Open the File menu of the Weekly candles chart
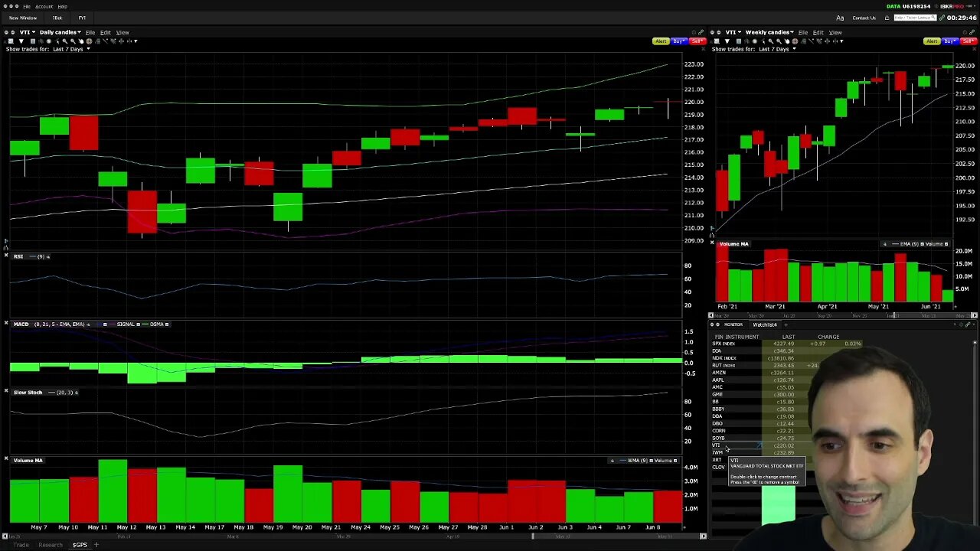 803,32
